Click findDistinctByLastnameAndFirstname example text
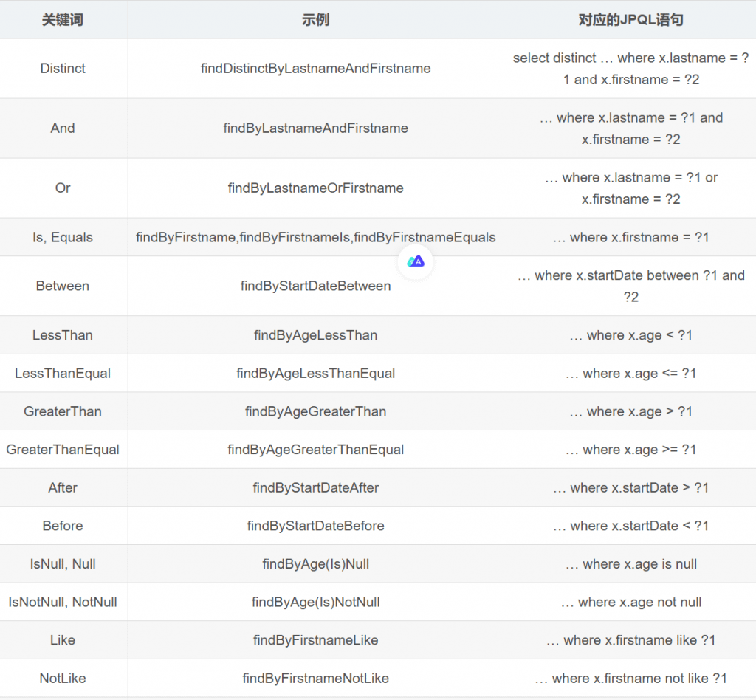Image resolution: width=756 pixels, height=700 pixels. click(x=315, y=69)
